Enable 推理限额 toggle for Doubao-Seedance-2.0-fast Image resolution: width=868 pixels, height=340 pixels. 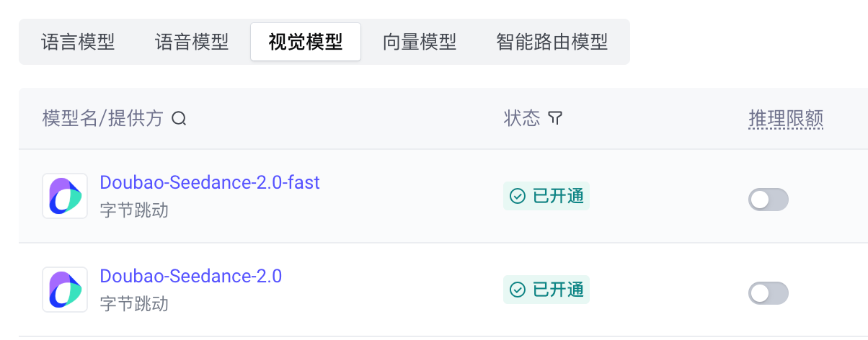point(769,200)
